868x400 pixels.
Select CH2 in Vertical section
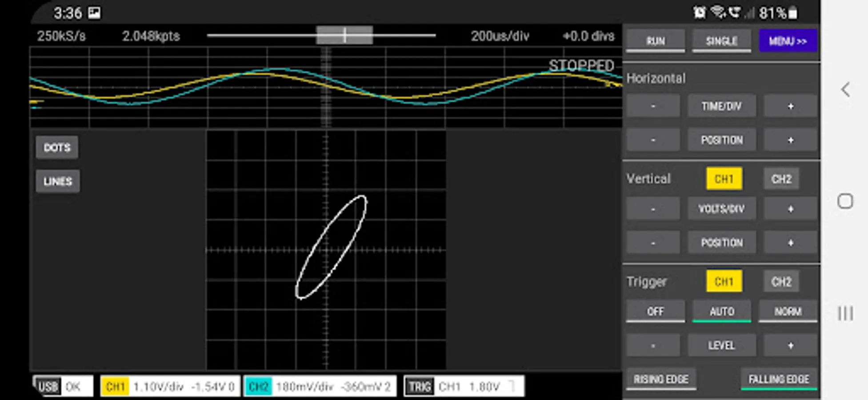[x=781, y=179]
